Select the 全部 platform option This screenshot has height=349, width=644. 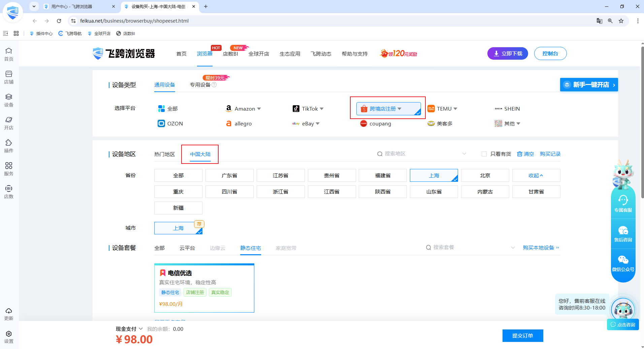168,109
